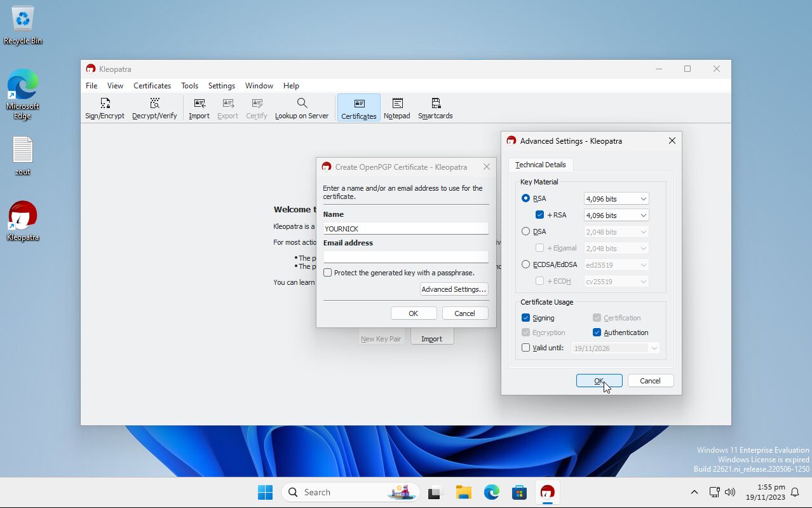The image size is (812, 508).
Task: Uncheck the Signing usage checkbox
Action: [526, 318]
